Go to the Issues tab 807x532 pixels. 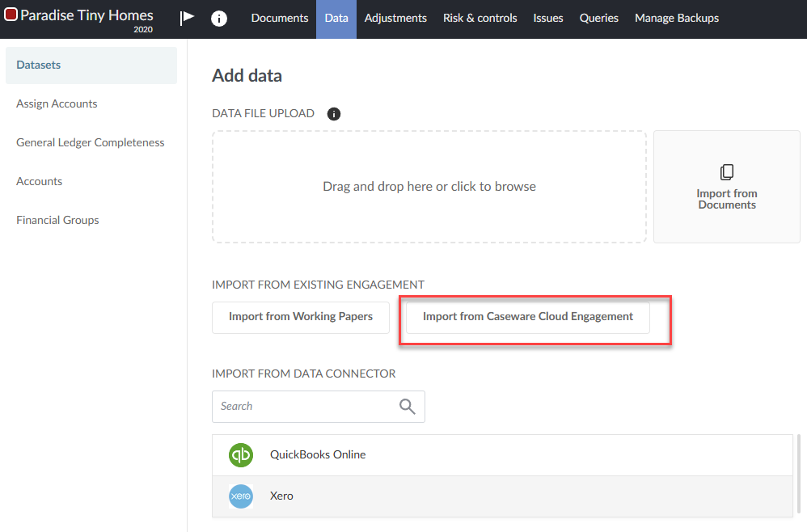548,18
